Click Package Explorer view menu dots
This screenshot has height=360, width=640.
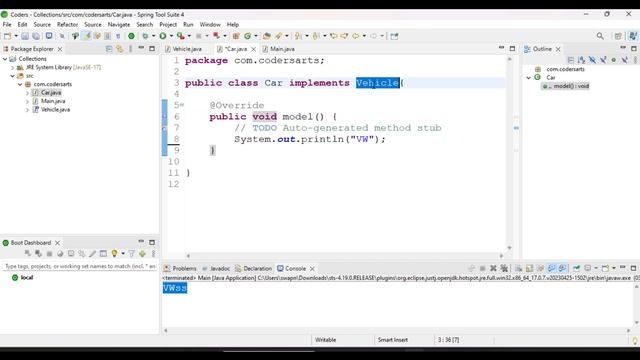[130, 49]
